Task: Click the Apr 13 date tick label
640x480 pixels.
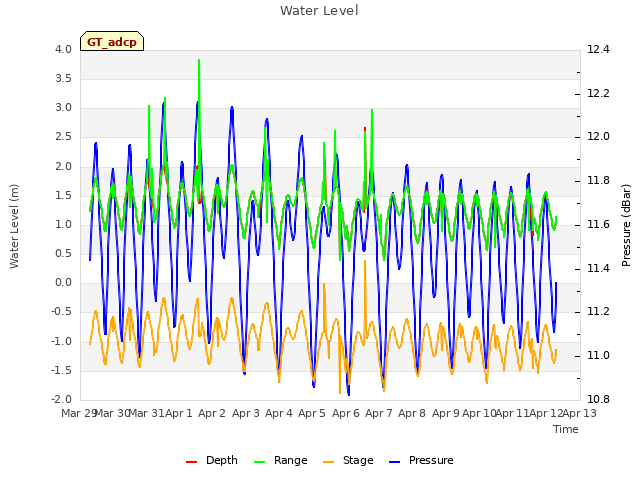Action: click(579, 413)
